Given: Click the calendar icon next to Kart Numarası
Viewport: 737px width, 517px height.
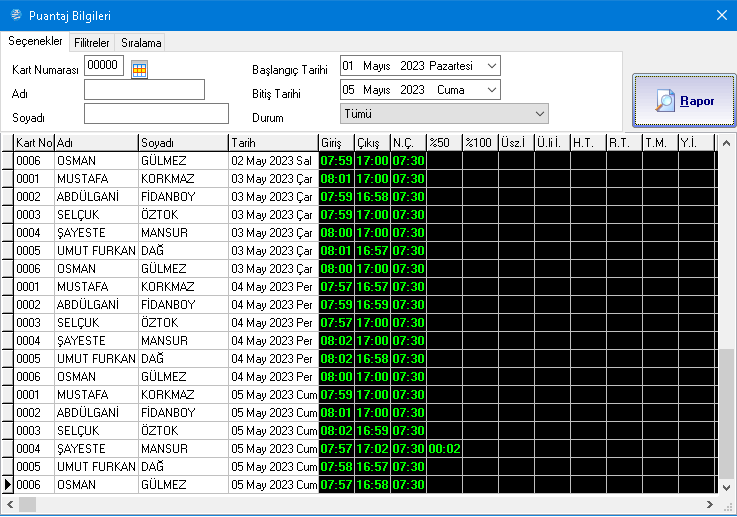Looking at the screenshot, I should pyautogui.click(x=139, y=69).
